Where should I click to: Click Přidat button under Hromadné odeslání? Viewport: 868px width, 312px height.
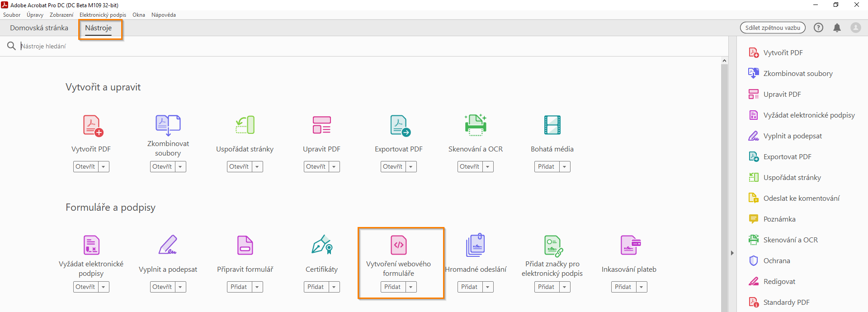point(469,287)
